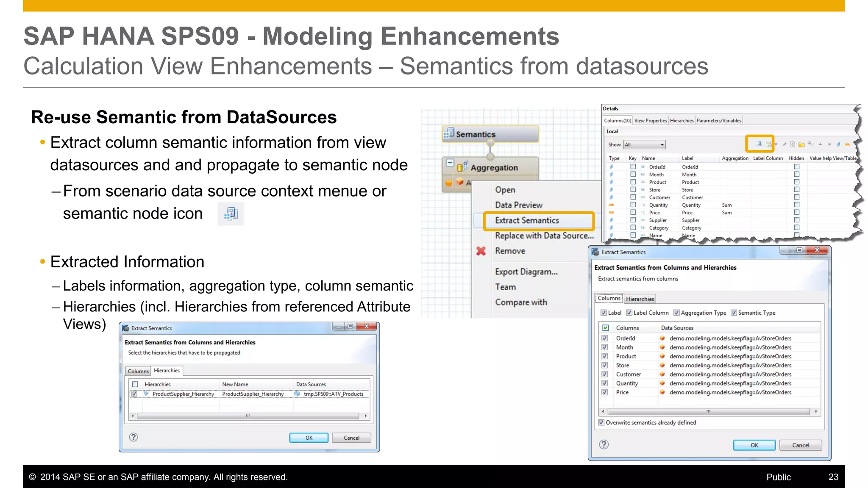Toggle the Label checkbox in Extract Semantics
The height and width of the screenshot is (488, 868).
click(x=604, y=313)
